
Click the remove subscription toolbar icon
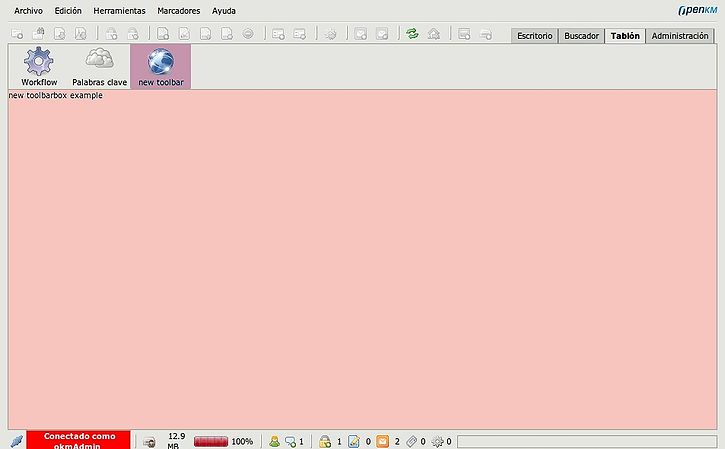[382, 34]
